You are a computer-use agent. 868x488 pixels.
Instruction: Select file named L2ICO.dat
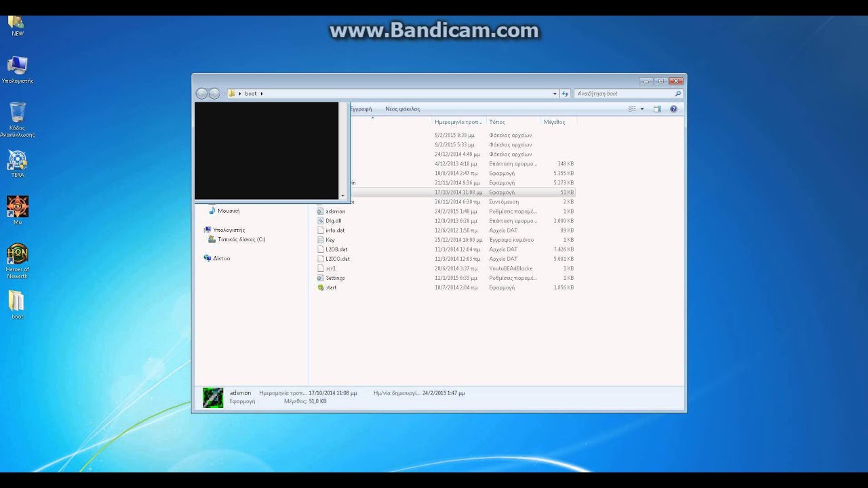click(x=338, y=259)
